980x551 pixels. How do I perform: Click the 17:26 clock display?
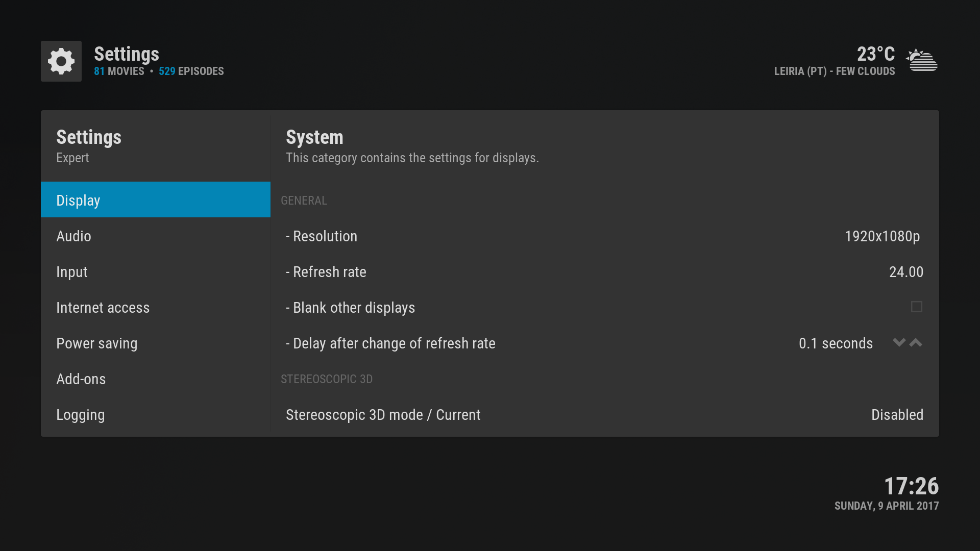[x=911, y=486]
